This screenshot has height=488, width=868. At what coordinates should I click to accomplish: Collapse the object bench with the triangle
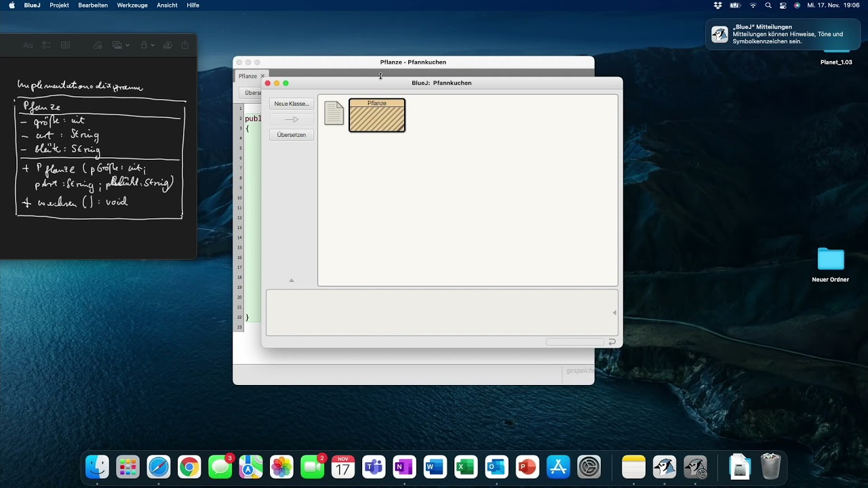[x=292, y=280]
